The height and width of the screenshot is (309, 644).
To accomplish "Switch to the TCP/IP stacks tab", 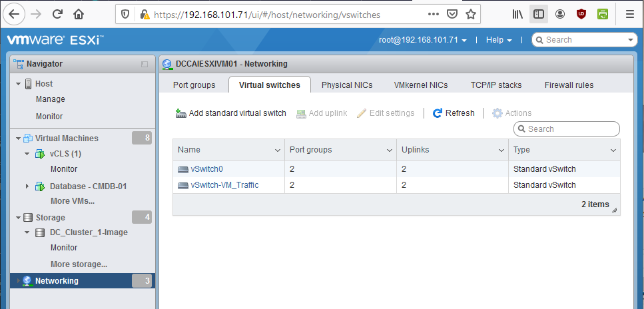I will tap(496, 85).
